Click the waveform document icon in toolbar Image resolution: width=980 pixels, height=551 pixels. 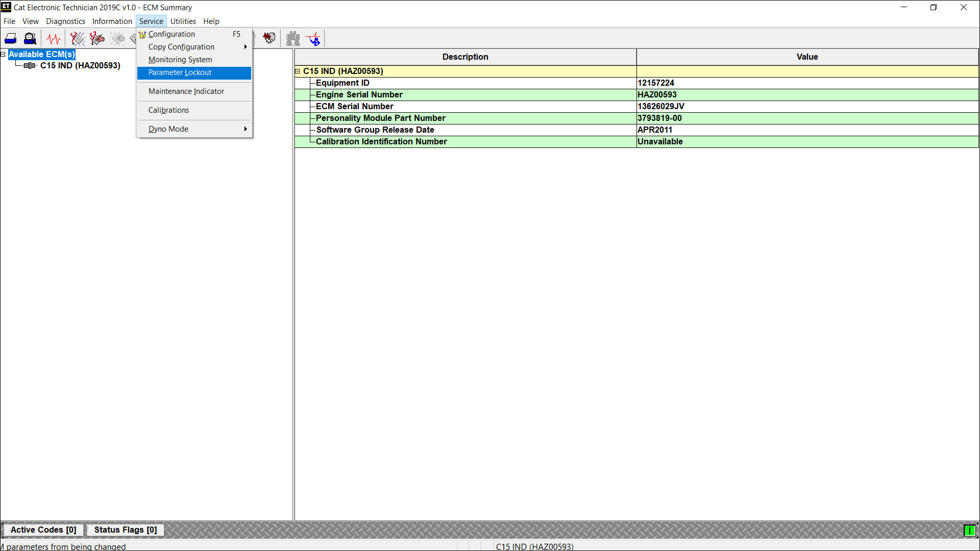269,38
